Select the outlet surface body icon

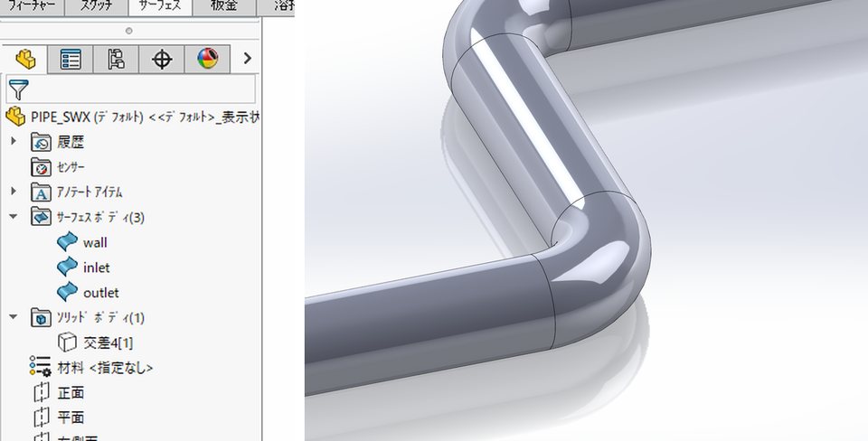tap(67, 292)
